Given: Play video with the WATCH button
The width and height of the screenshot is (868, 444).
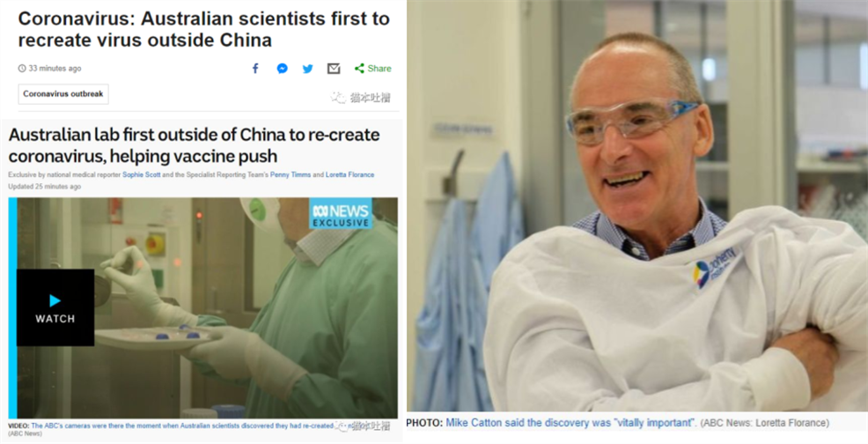Looking at the screenshot, I should (55, 307).
